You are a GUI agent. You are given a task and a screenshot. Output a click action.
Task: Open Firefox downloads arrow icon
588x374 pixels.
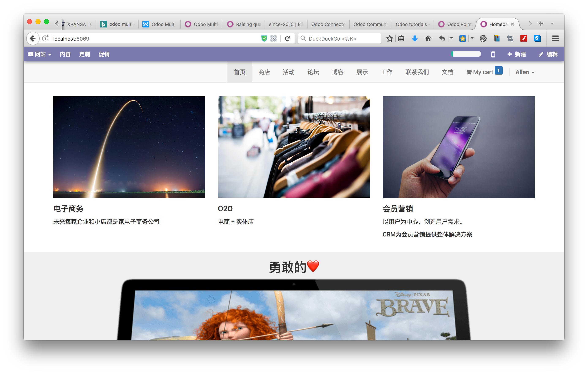[415, 38]
